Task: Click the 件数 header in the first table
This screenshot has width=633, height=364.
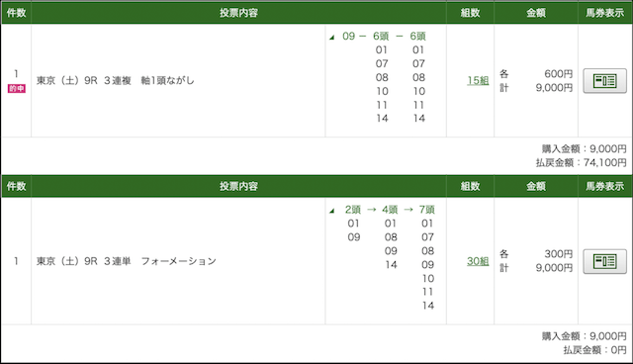Action: pyautogui.click(x=16, y=13)
